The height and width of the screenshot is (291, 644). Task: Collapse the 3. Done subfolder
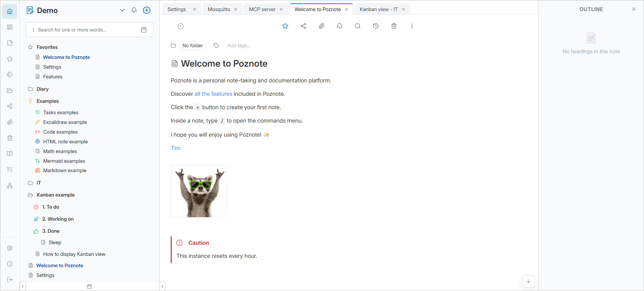pyautogui.click(x=51, y=231)
